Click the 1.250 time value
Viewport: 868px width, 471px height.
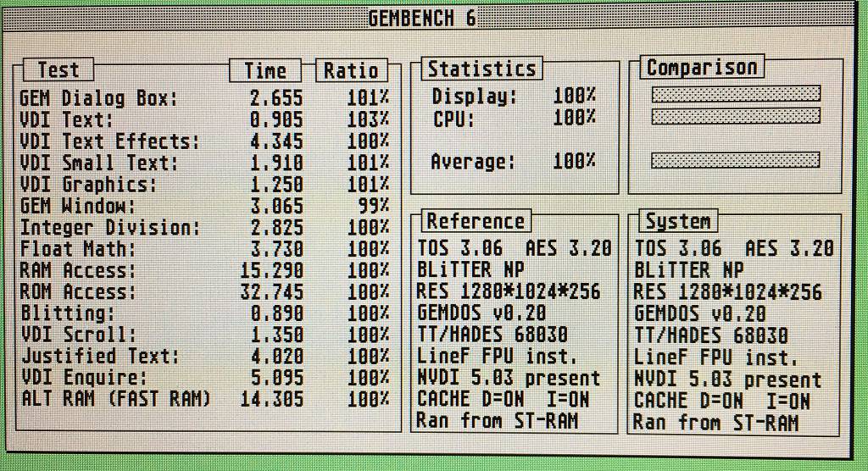[x=276, y=185]
